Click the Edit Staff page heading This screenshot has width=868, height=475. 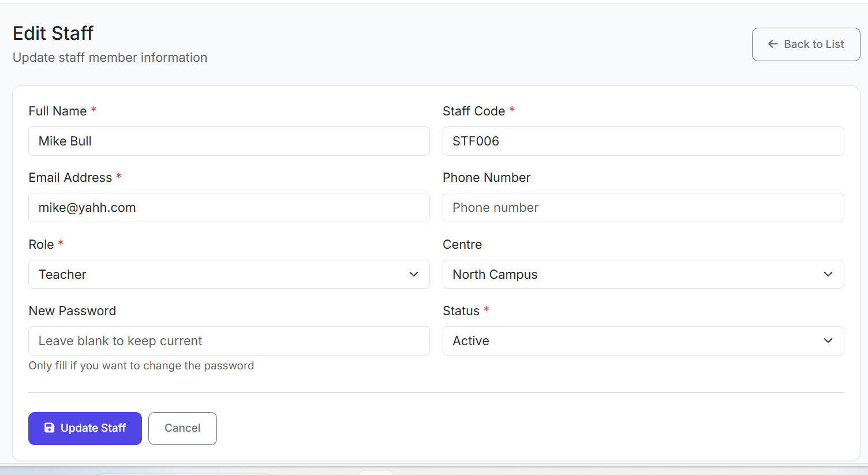(53, 33)
